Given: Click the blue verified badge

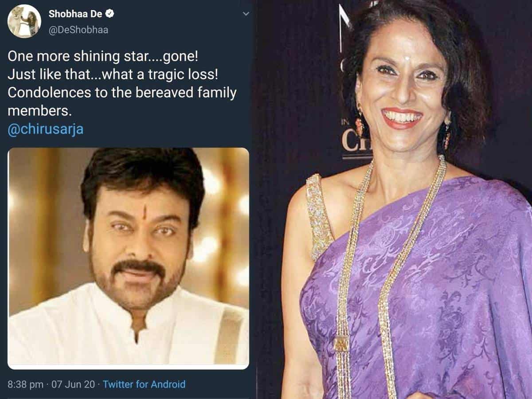Looking at the screenshot, I should point(110,14).
